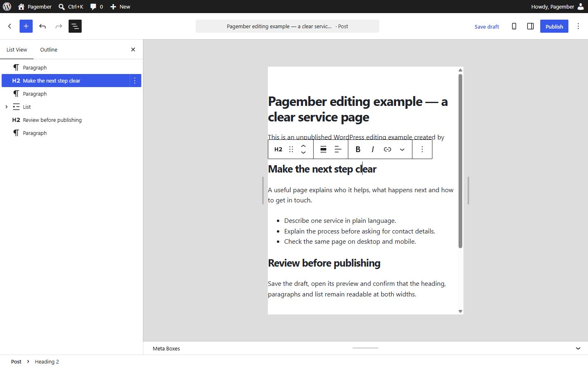Screen dimensions: 588x368
Task: Move the heading block down
Action: click(303, 153)
